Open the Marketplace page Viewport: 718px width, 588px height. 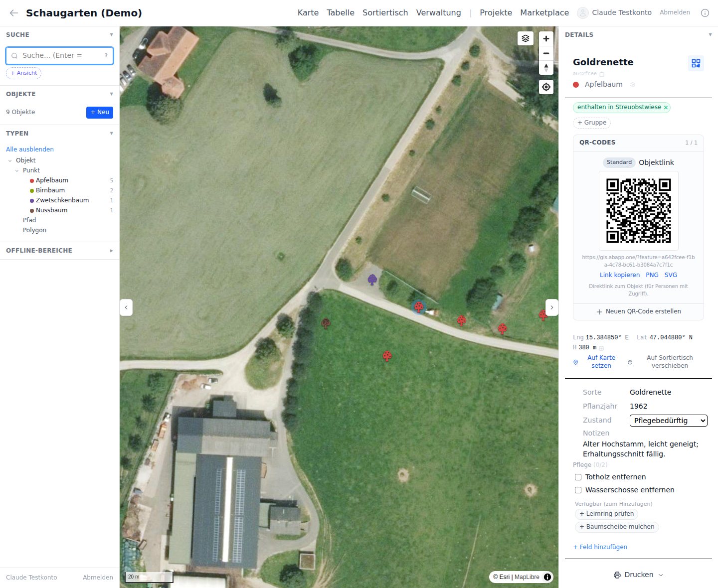[544, 13]
